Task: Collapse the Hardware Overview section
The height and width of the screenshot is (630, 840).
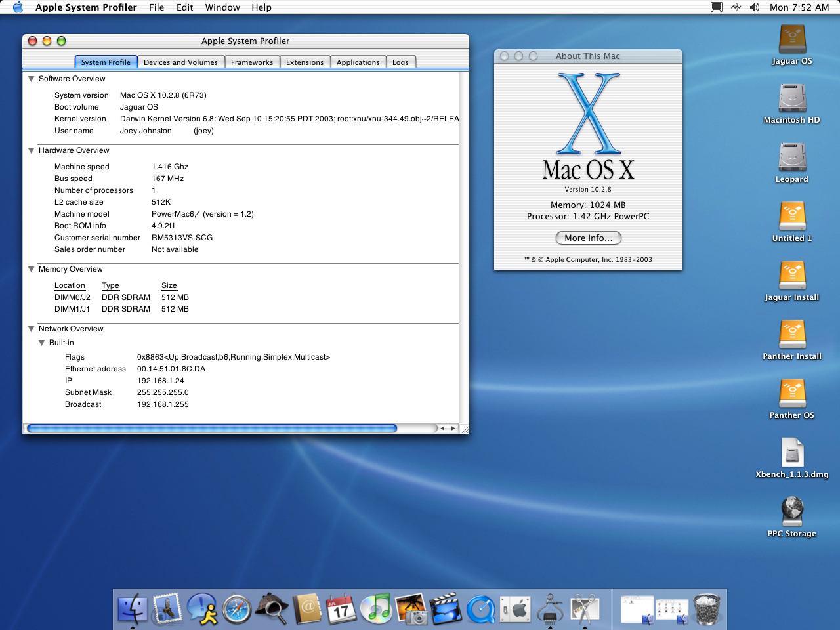Action: click(x=31, y=150)
